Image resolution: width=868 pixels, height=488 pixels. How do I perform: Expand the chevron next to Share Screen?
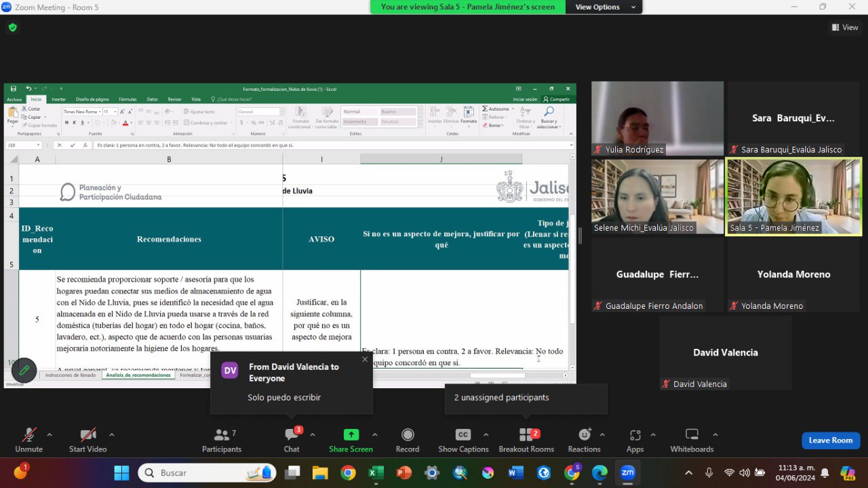click(x=375, y=434)
